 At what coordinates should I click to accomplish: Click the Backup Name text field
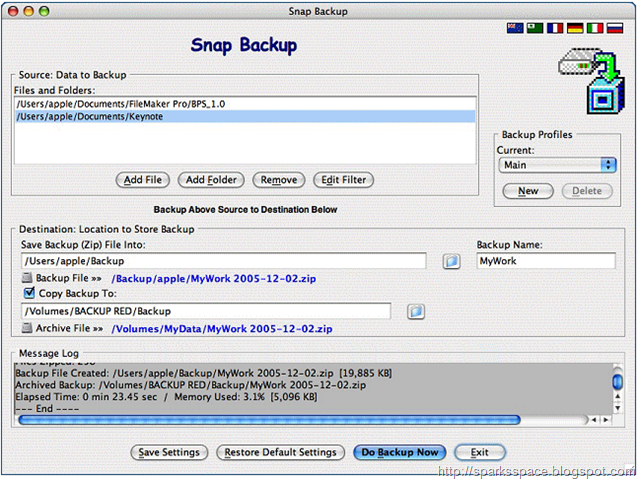[x=546, y=261]
